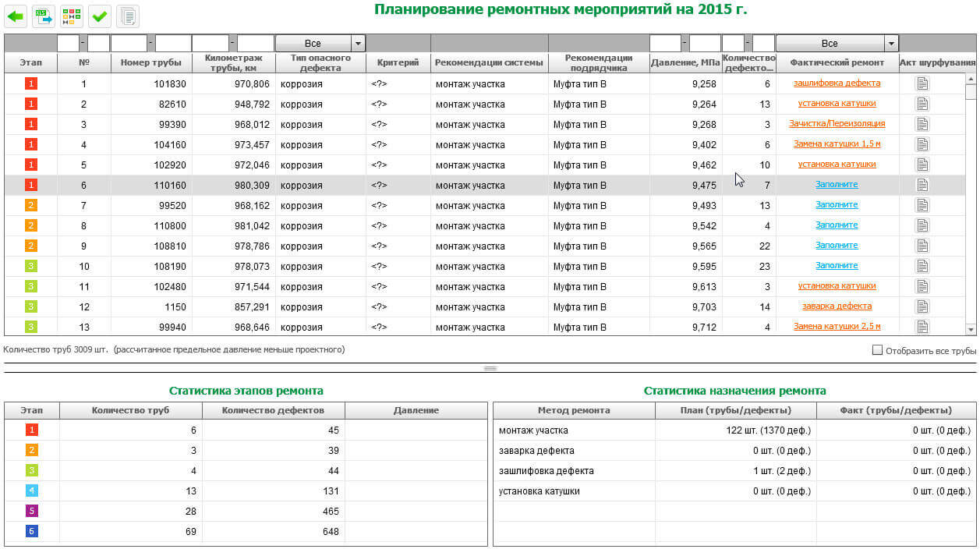Open grinding act document for pipe 99520
980x549 pixels.
[x=922, y=205]
